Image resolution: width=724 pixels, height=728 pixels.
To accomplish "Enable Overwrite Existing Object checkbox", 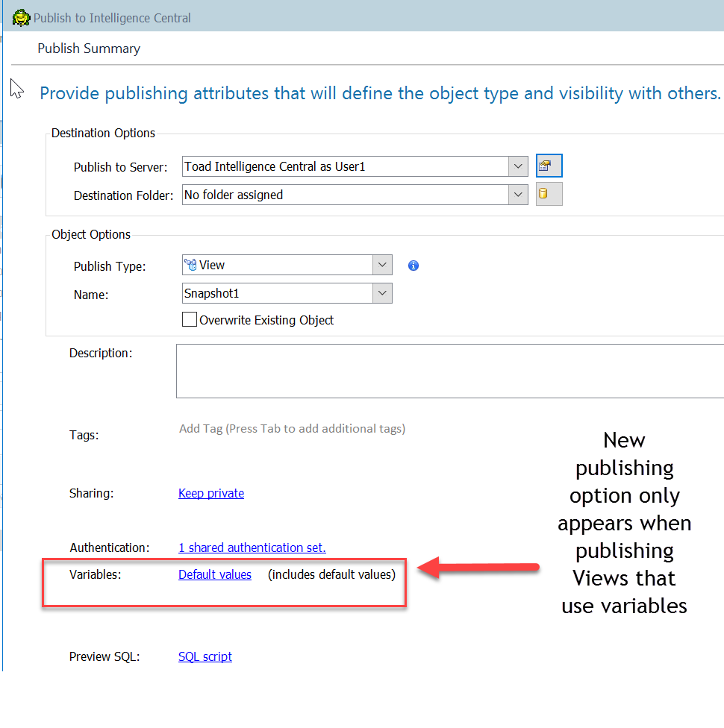I will (189, 319).
